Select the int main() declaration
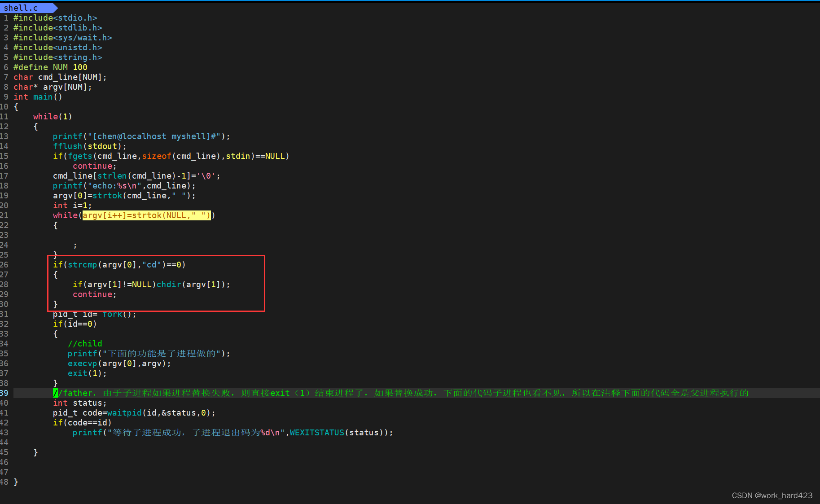This screenshot has width=820, height=504. (38, 96)
